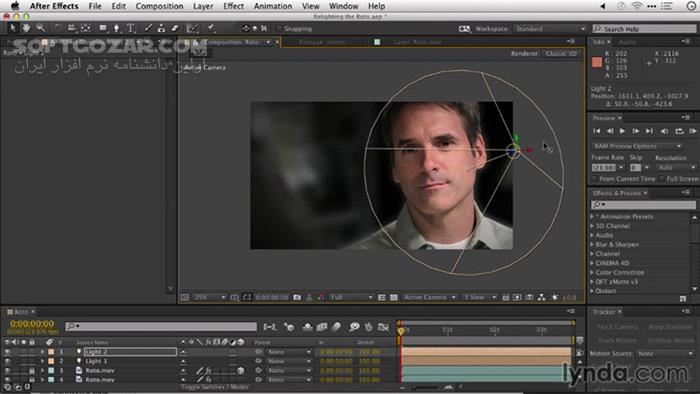The height and width of the screenshot is (394, 700).
Task: Select the Hand tool
Action: (x=26, y=28)
